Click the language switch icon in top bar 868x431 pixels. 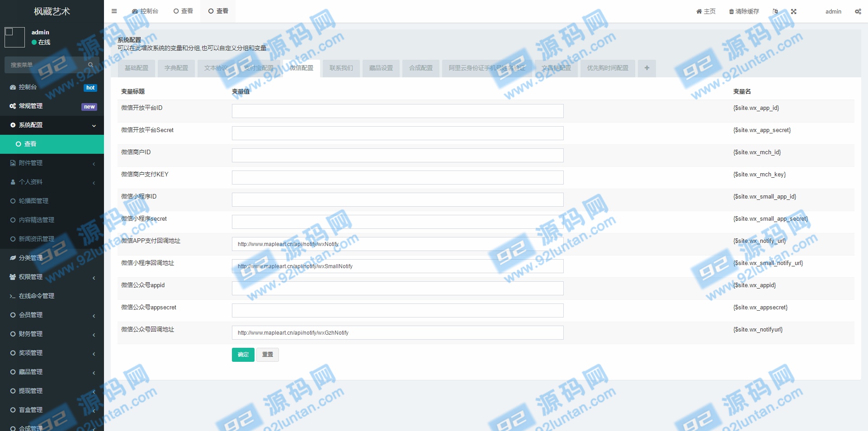tap(775, 11)
